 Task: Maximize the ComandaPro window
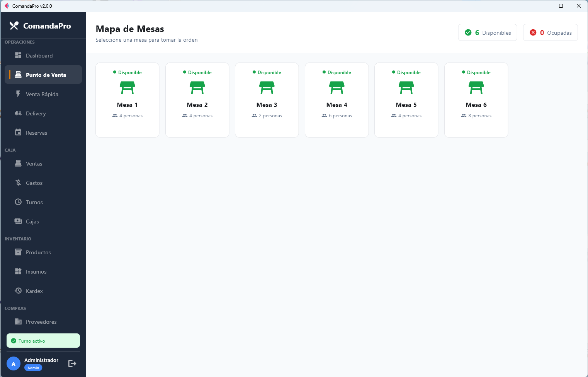pos(561,6)
